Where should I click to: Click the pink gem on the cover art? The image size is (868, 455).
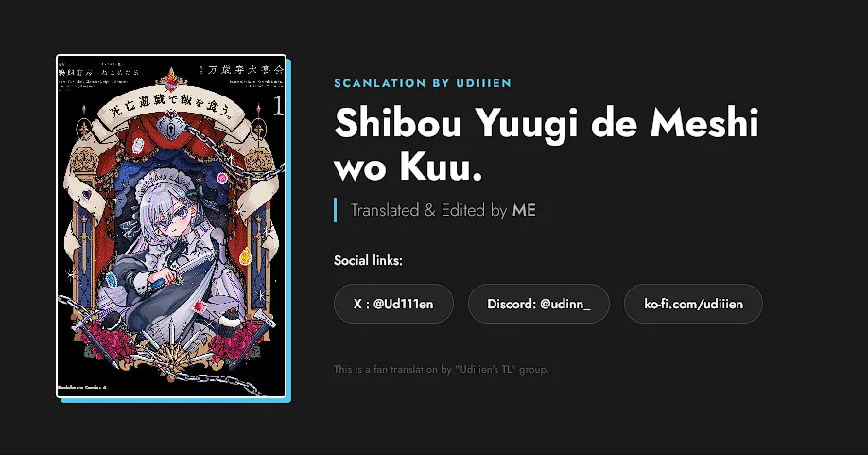point(222,178)
